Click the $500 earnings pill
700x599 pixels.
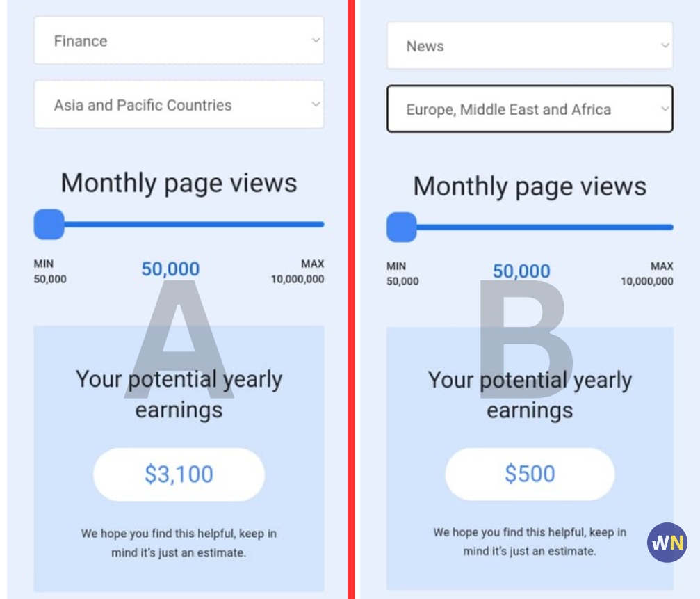tap(530, 473)
